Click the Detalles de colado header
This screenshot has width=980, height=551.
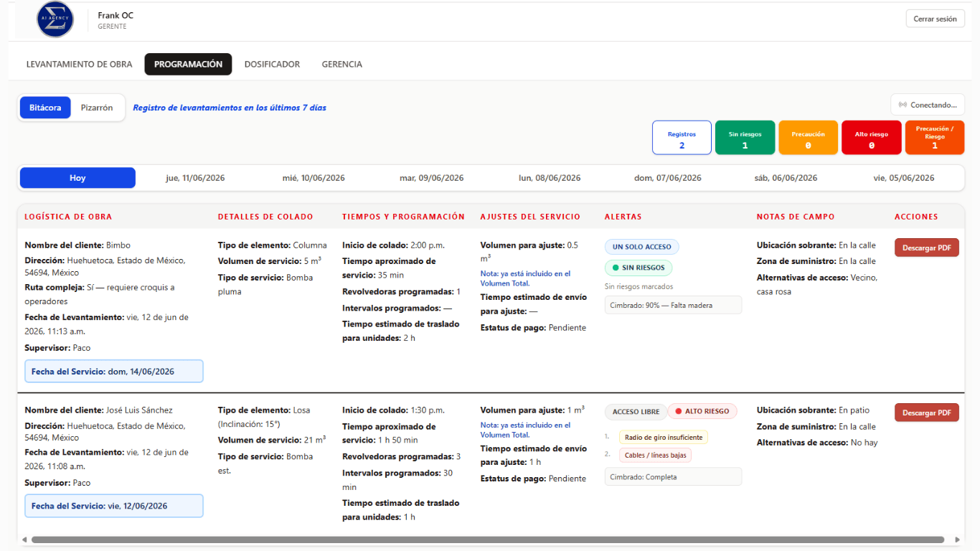click(x=265, y=217)
